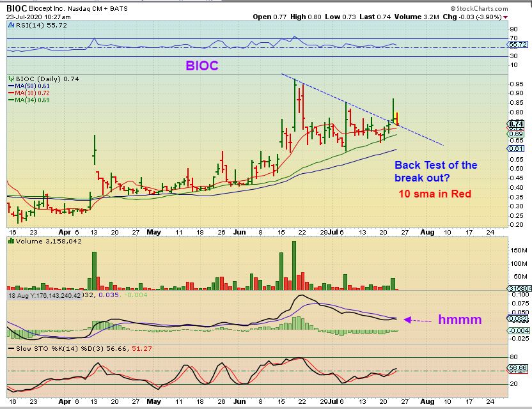This screenshot has width=532, height=409.
Task: Click the purple 'hmmm' annotation text
Action: tap(460, 320)
